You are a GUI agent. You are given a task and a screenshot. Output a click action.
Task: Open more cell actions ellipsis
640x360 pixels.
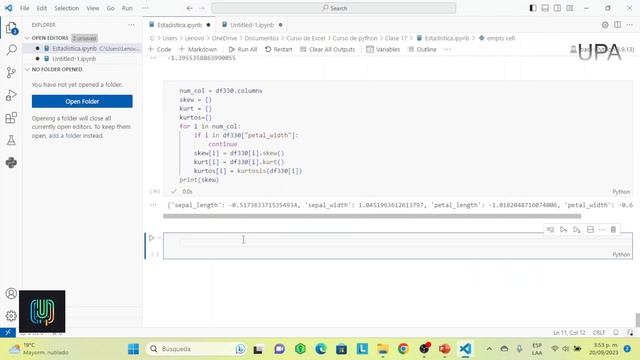click(x=602, y=230)
